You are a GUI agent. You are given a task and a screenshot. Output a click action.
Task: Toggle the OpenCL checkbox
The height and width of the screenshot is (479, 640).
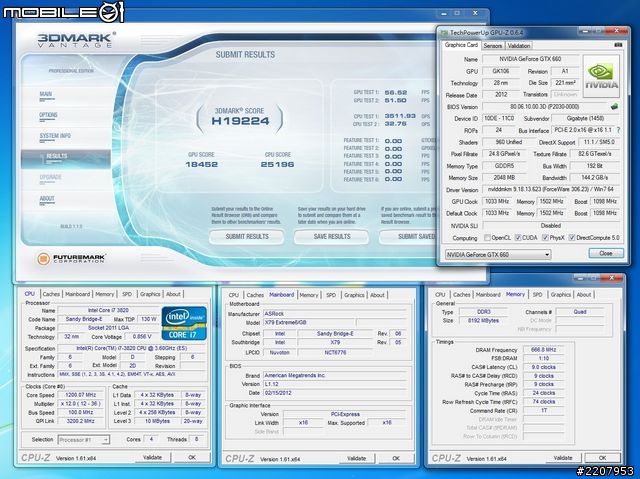[487, 237]
